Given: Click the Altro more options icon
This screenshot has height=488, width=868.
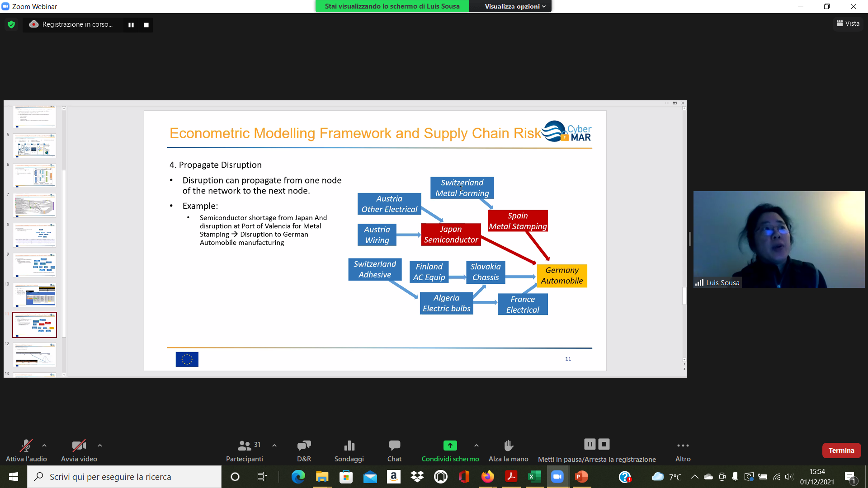Looking at the screenshot, I should pyautogui.click(x=683, y=446).
